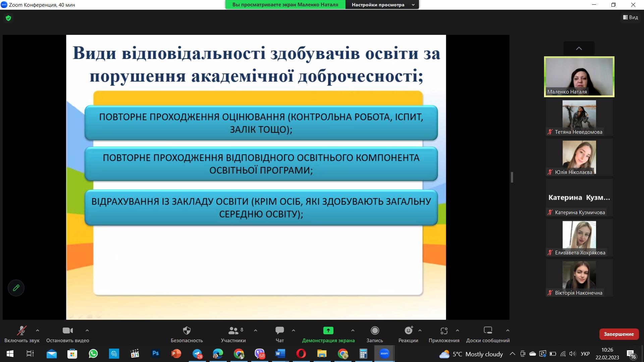Start recording with the Запись button
Screen dimensions: 644x362
[375, 331]
